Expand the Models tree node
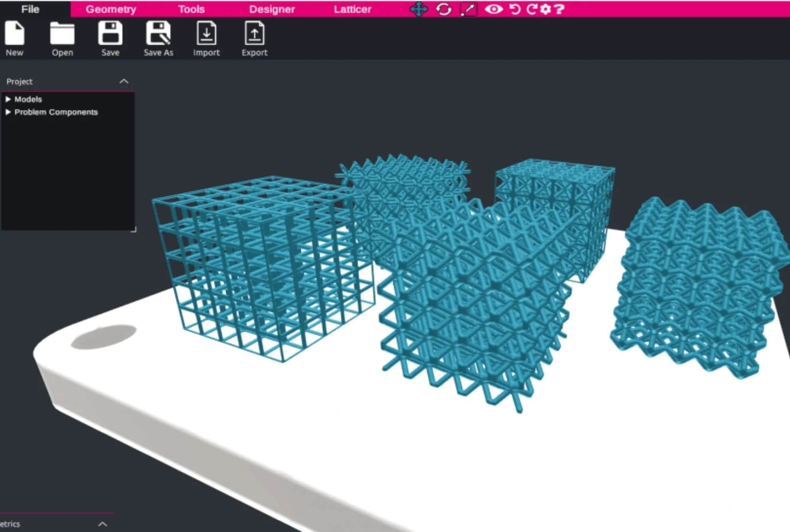This screenshot has height=532, width=790. tap(8, 99)
